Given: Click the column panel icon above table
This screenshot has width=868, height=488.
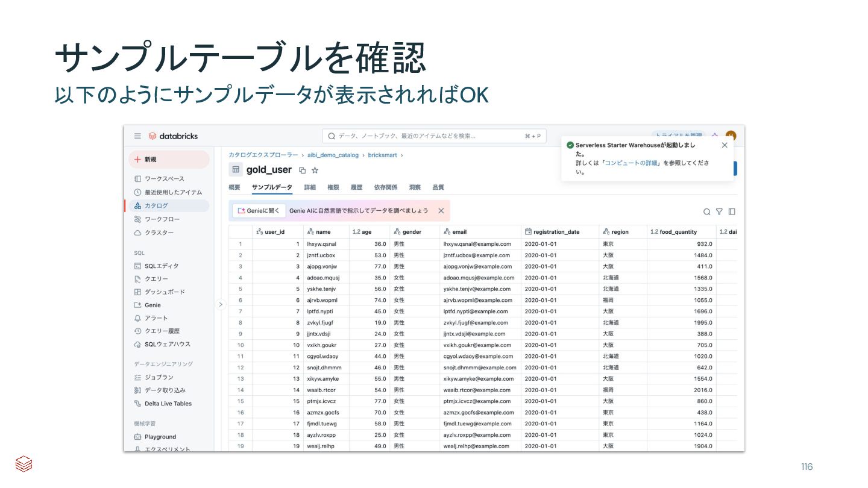Looking at the screenshot, I should [x=732, y=212].
